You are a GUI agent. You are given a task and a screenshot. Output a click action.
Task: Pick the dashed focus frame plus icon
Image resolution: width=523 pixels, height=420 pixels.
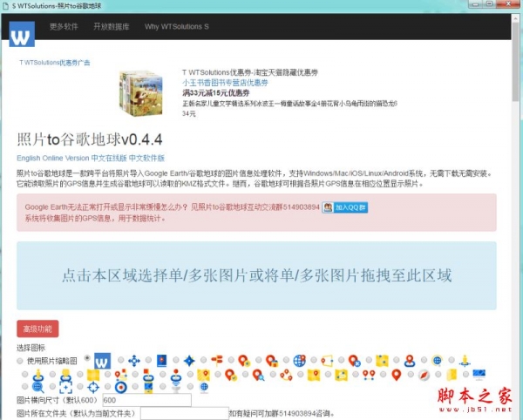click(65, 388)
